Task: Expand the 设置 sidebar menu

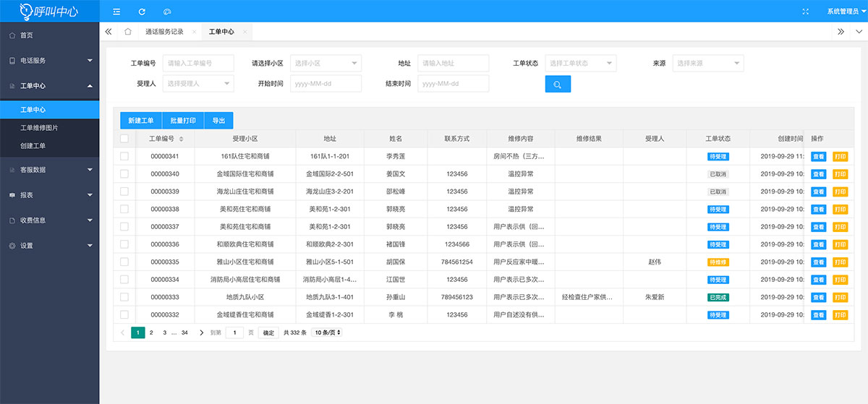Action: pyautogui.click(x=49, y=246)
